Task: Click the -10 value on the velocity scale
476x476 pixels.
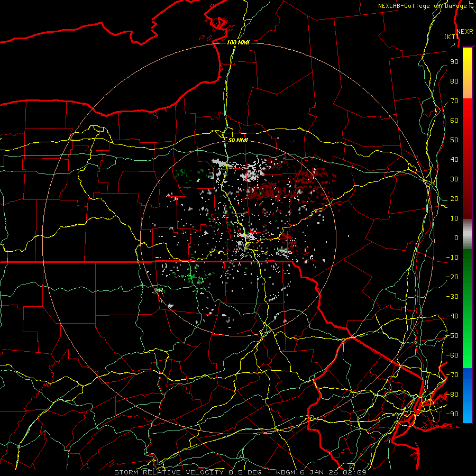Action: coord(452,258)
